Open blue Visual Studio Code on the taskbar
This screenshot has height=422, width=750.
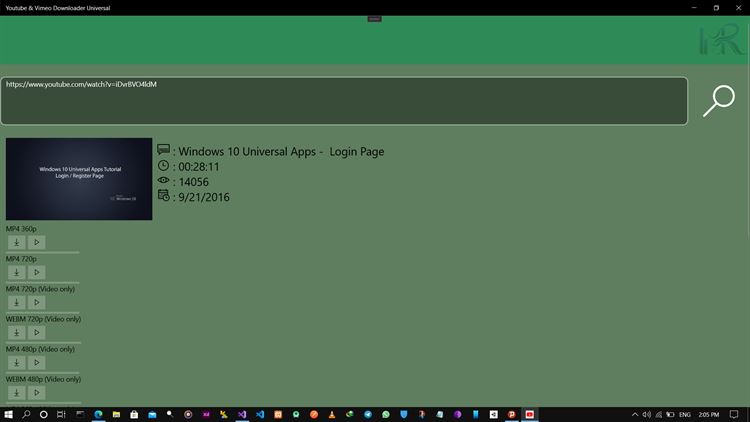[x=260, y=414]
